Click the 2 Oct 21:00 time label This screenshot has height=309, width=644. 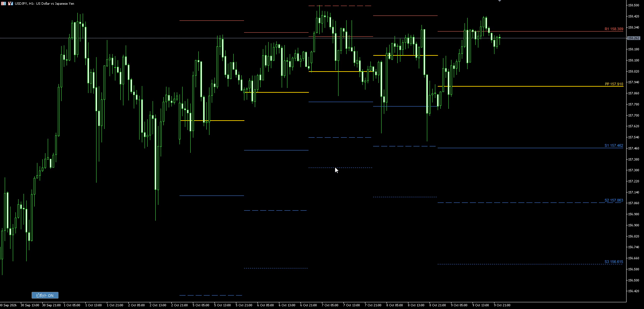point(179,305)
